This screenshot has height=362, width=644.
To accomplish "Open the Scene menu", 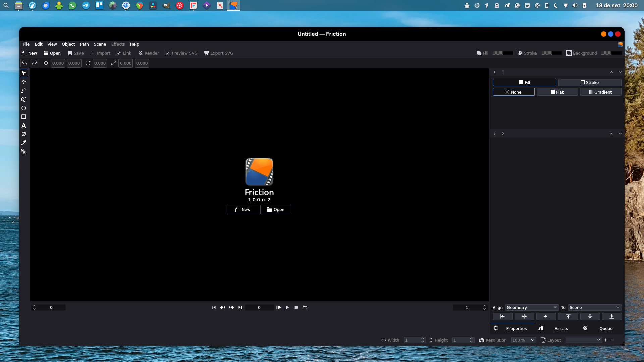I will pos(100,44).
